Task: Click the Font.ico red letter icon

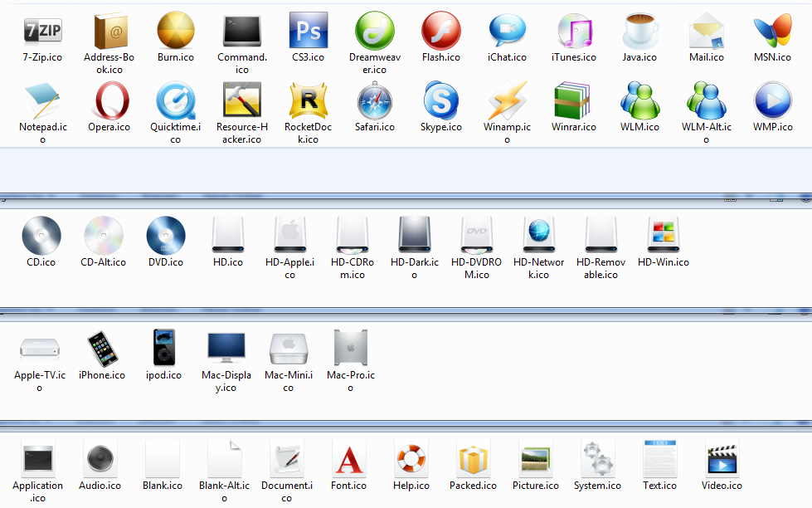Action: 348,460
